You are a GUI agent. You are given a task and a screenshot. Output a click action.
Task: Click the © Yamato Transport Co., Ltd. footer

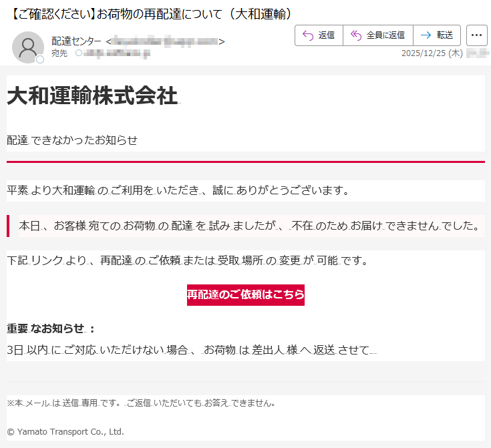[x=65, y=431]
